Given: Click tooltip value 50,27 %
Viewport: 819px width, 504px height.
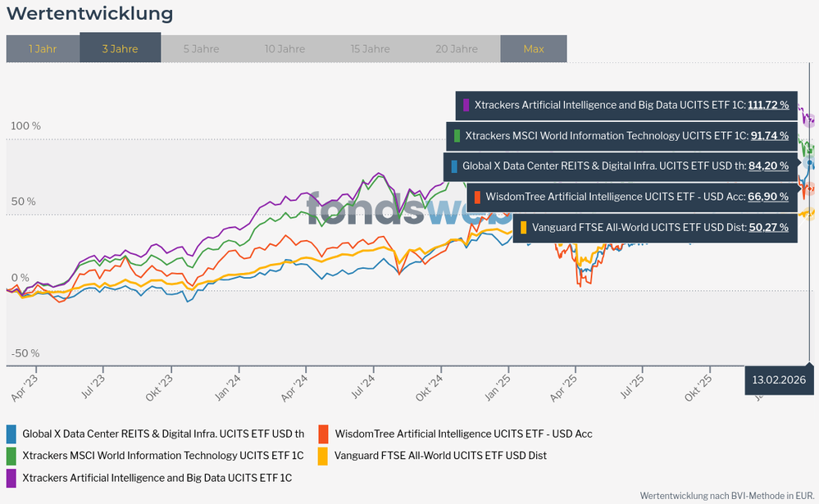Looking at the screenshot, I should [769, 228].
